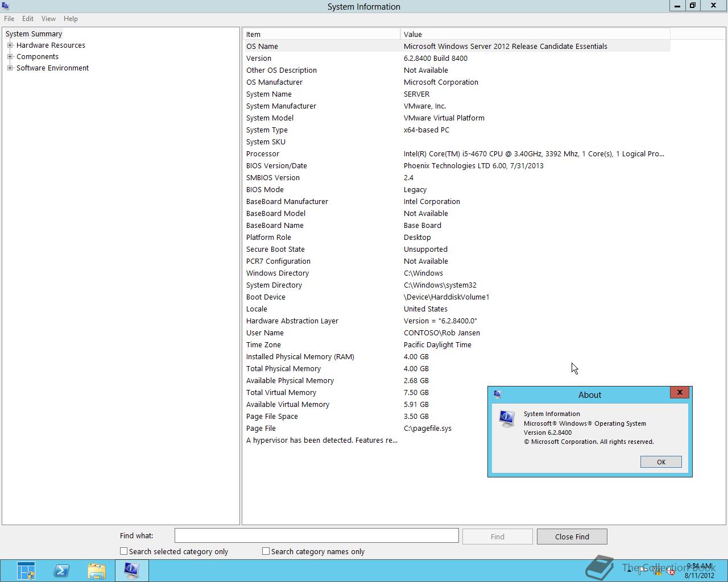Select System Summary in the tree

(x=34, y=34)
